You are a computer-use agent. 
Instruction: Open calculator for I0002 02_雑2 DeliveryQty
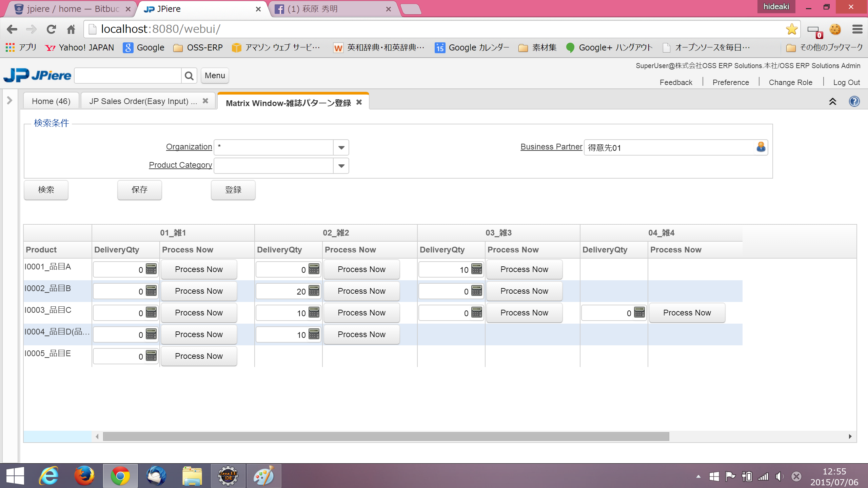314,291
